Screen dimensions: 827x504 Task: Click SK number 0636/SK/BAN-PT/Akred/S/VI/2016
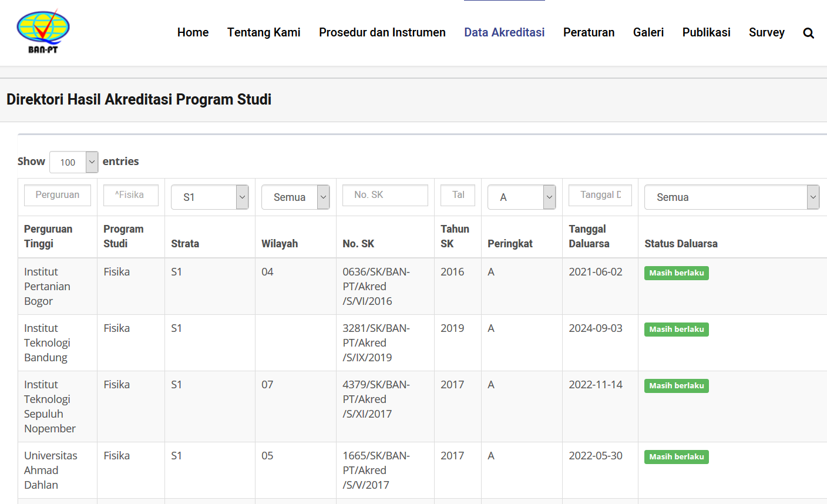[376, 287]
